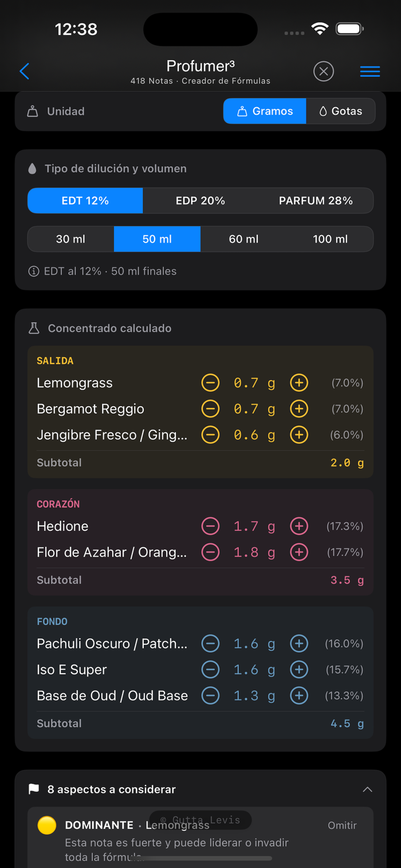Image resolution: width=401 pixels, height=868 pixels.
Task: Decrease Lemongrass amount with minus icon
Action: [x=210, y=383]
